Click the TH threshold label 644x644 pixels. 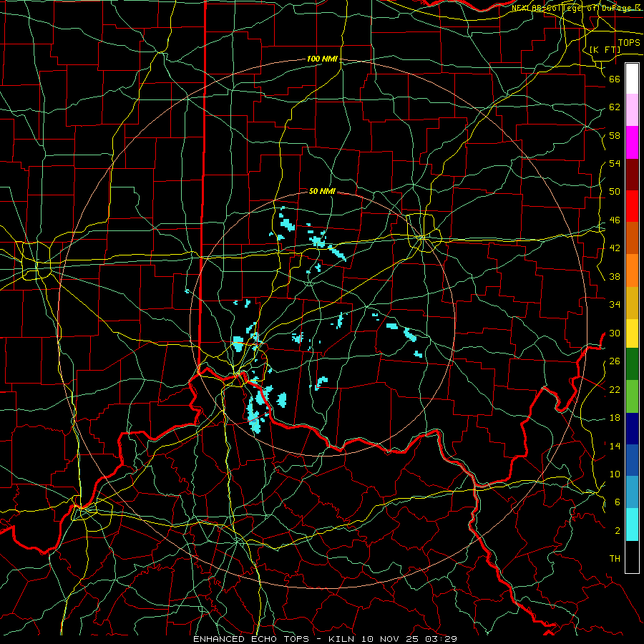[615, 559]
